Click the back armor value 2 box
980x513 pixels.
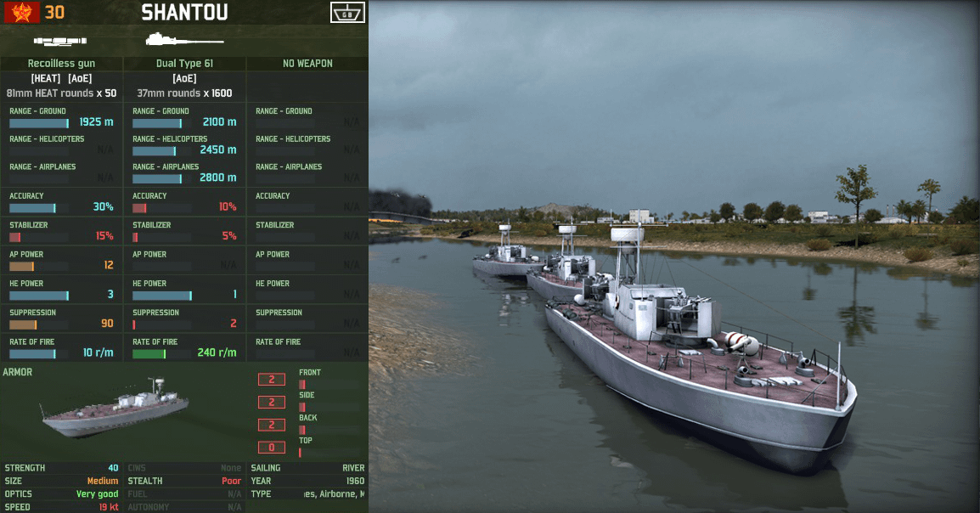pyautogui.click(x=271, y=425)
